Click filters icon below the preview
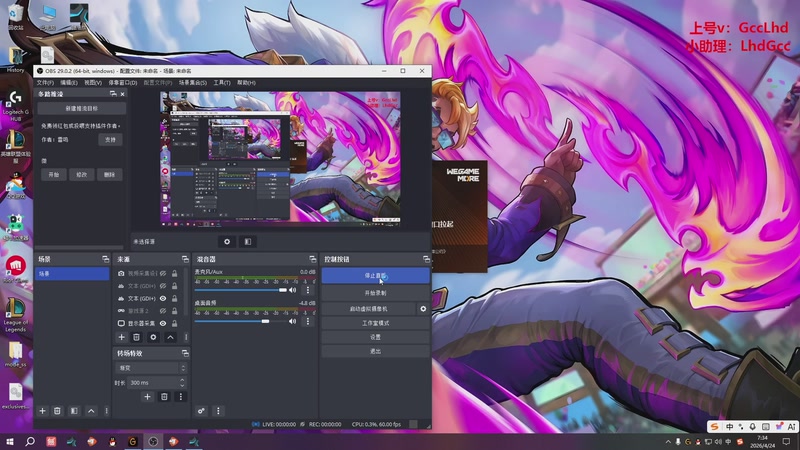 coord(248,241)
